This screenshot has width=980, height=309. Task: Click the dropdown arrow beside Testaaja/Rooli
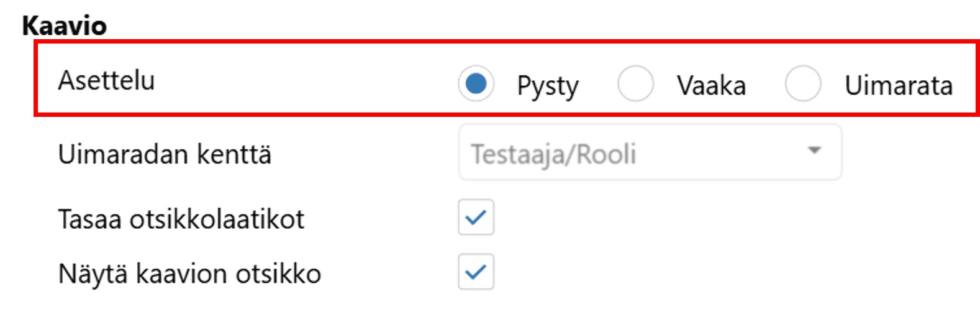(814, 150)
